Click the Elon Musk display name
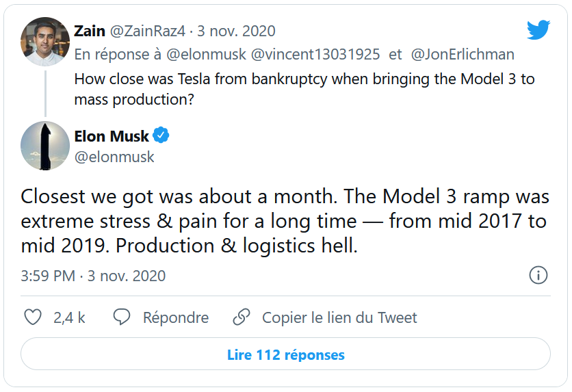Image resolution: width=572 pixels, height=392 pixels. (x=111, y=136)
